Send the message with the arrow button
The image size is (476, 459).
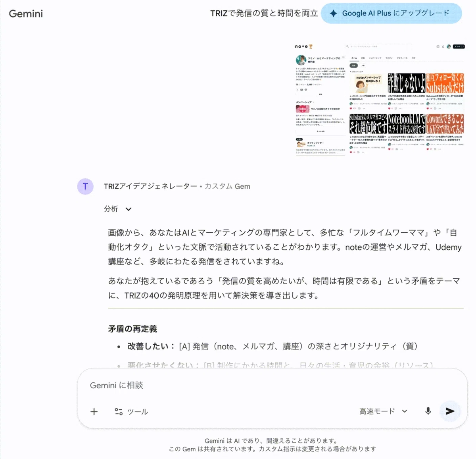pyautogui.click(x=450, y=411)
